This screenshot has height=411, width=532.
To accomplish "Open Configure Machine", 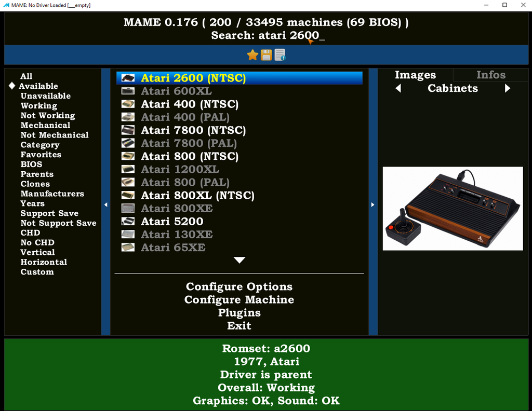I will point(239,300).
